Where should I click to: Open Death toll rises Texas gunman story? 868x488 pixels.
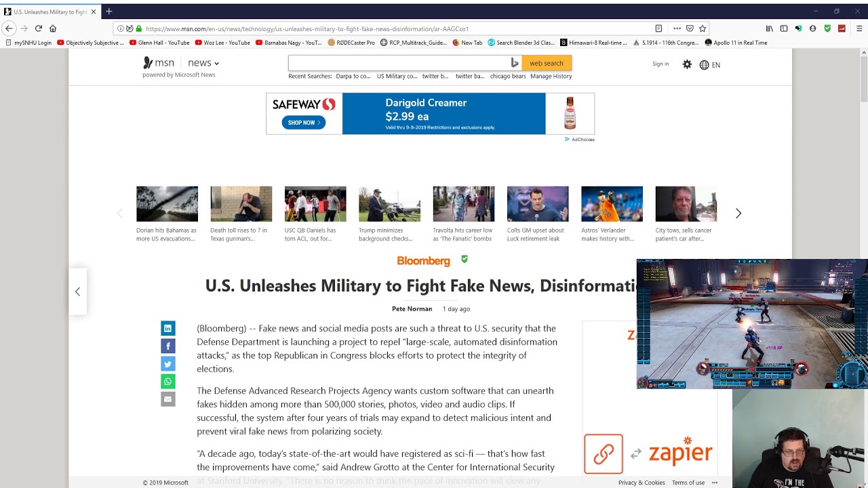pyautogui.click(x=241, y=203)
